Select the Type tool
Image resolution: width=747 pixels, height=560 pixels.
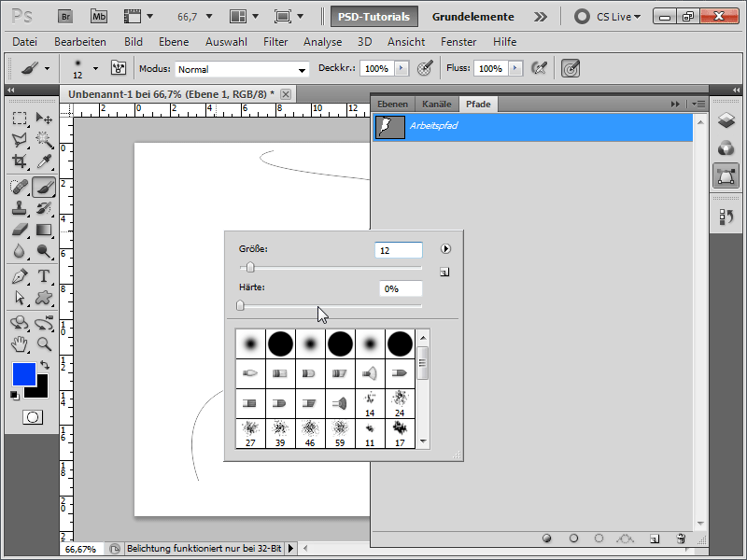[x=44, y=276]
